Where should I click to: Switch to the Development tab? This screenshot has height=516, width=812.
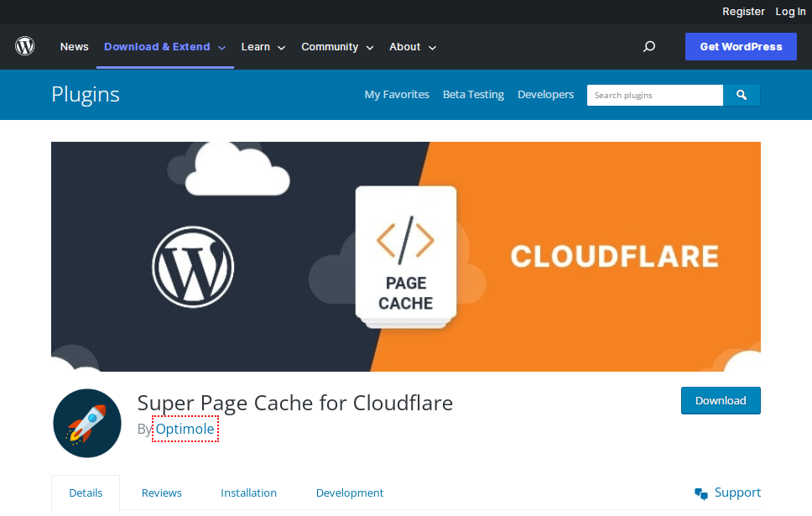[x=350, y=493]
